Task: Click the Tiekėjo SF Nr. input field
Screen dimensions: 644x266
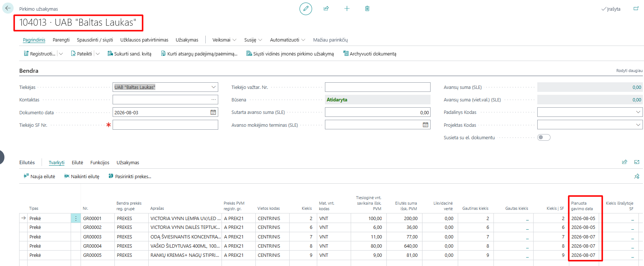Action: point(165,125)
